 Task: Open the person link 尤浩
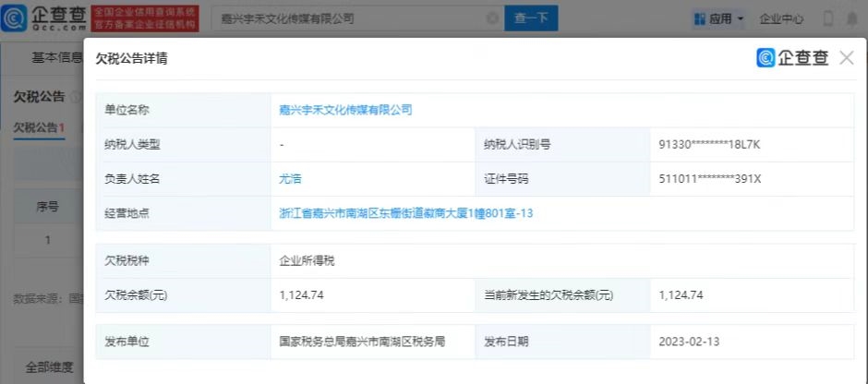[290, 179]
